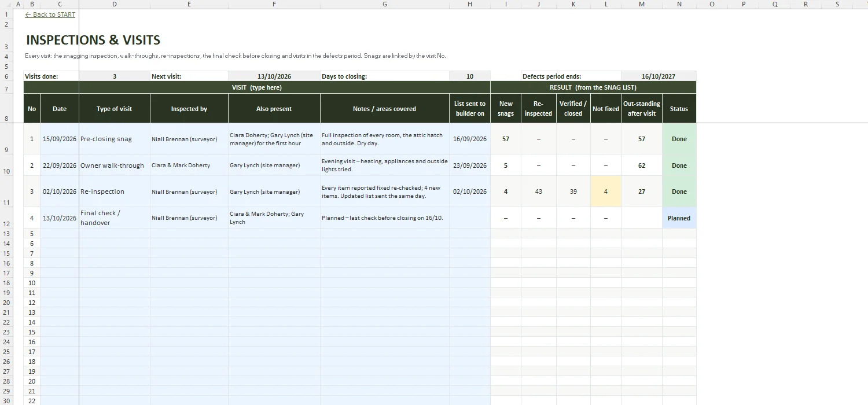
Task: Click Also present cell for Final check visit
Action: [274, 218]
